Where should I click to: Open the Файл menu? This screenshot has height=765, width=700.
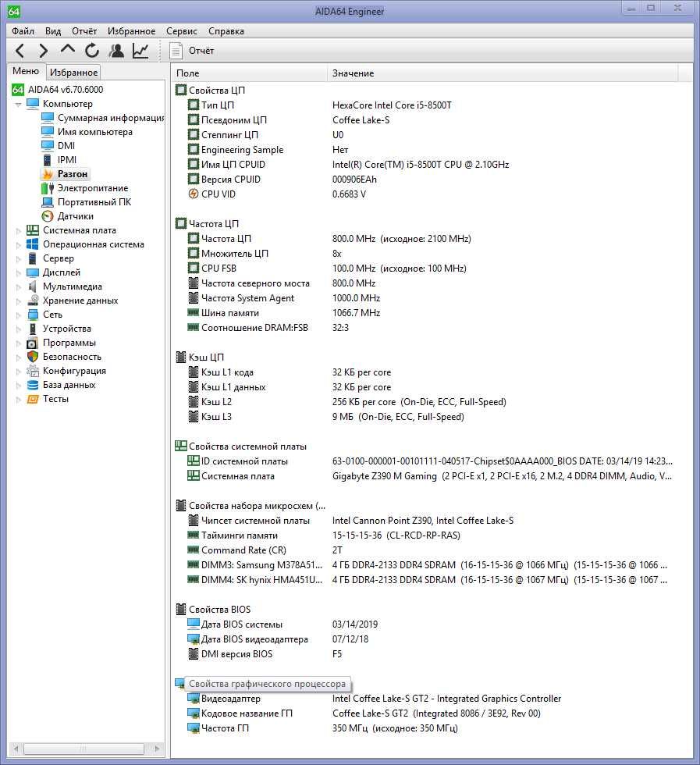tap(23, 30)
